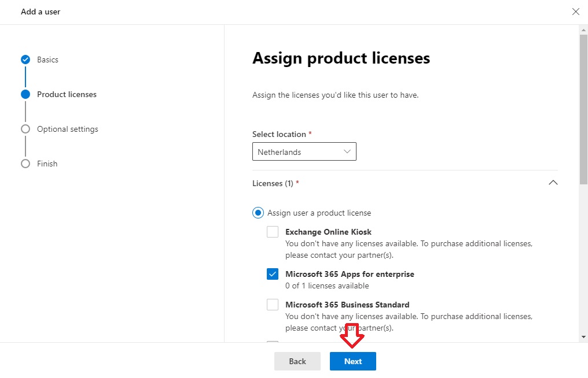Click the Microsoft 365 Business Standard label
588x378 pixels.
click(347, 305)
